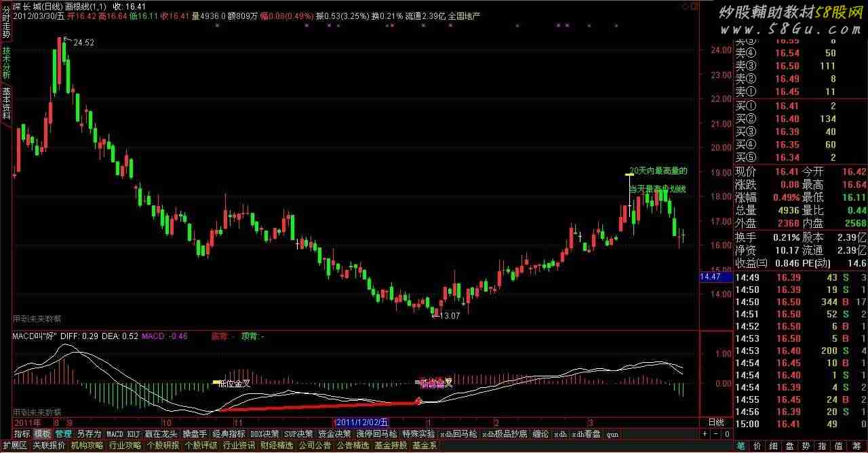Apply the 缠论 template
This screenshot has width=868, height=453.
tap(540, 434)
